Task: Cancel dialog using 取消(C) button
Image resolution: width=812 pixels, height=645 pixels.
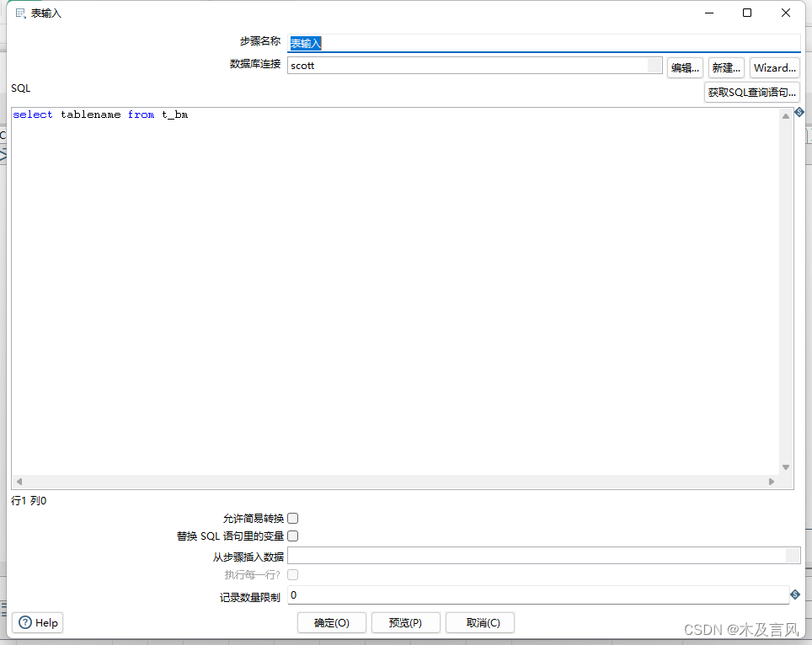Action: (480, 623)
